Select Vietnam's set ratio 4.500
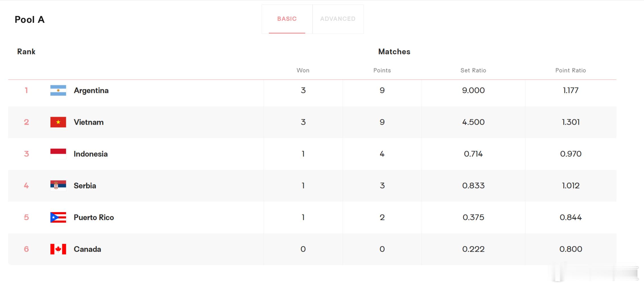The image size is (644, 288). click(x=473, y=122)
